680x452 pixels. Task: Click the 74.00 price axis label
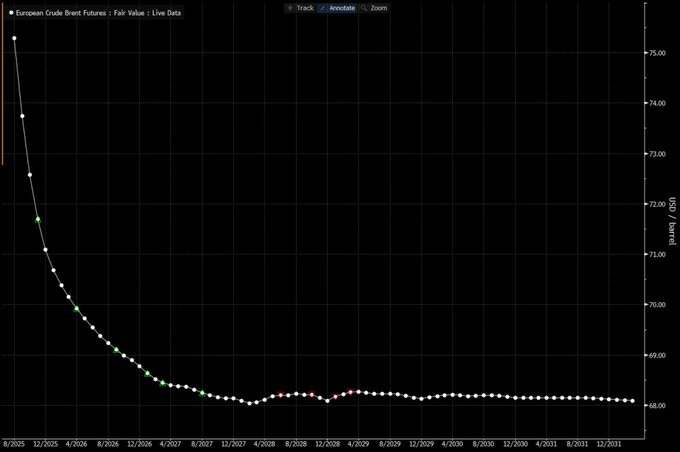657,103
